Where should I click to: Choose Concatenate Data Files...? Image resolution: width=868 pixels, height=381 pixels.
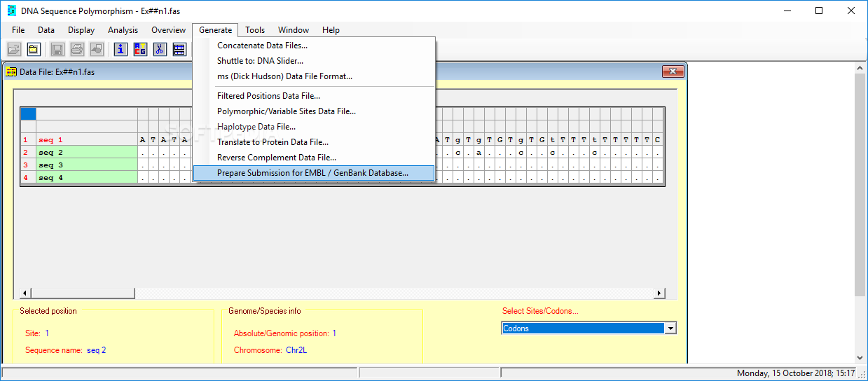(x=314, y=46)
